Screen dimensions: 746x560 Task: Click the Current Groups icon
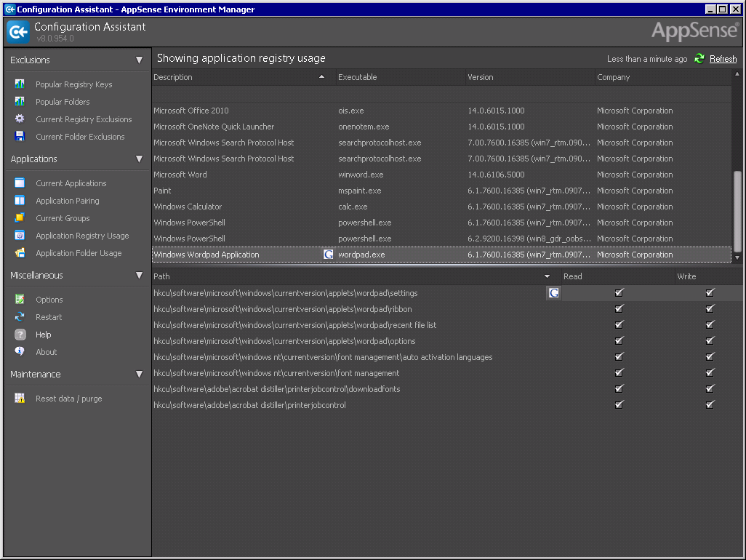click(x=20, y=218)
